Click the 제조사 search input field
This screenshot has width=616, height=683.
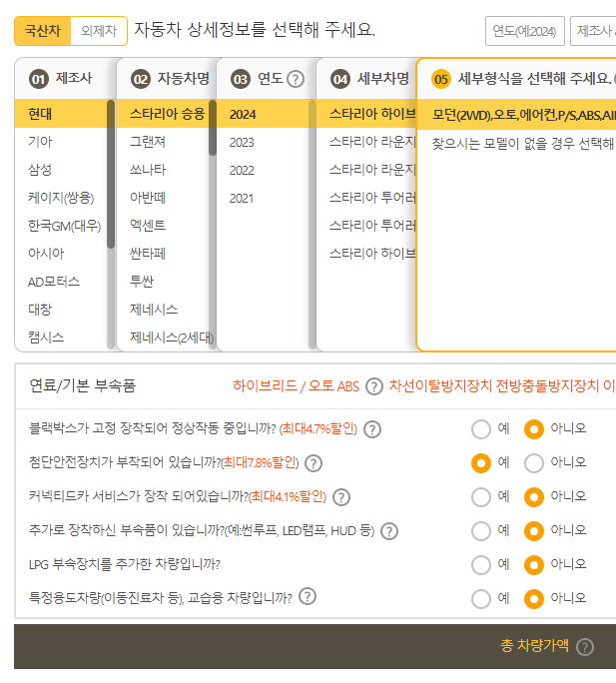pyautogui.click(x=593, y=31)
